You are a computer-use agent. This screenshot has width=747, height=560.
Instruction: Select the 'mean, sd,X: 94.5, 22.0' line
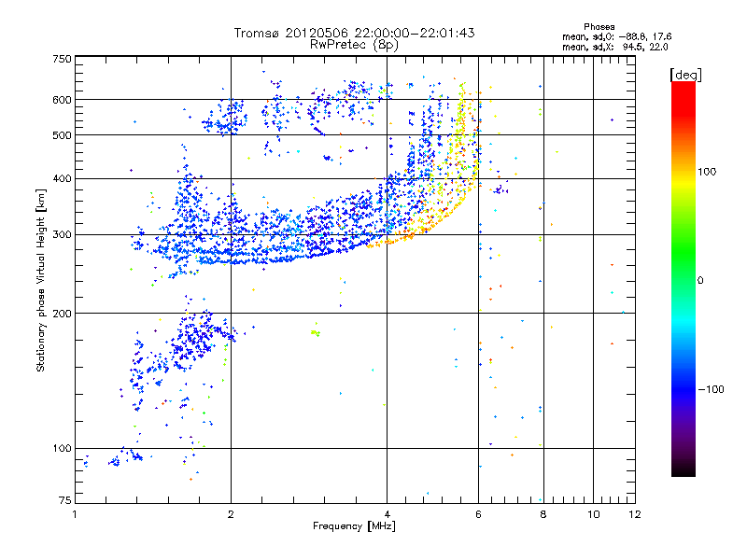click(x=614, y=47)
